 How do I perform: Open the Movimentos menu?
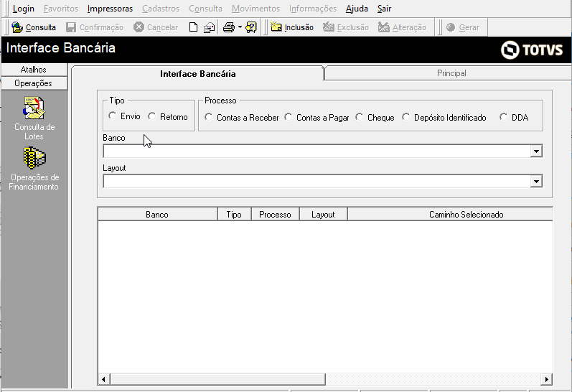[x=255, y=9]
